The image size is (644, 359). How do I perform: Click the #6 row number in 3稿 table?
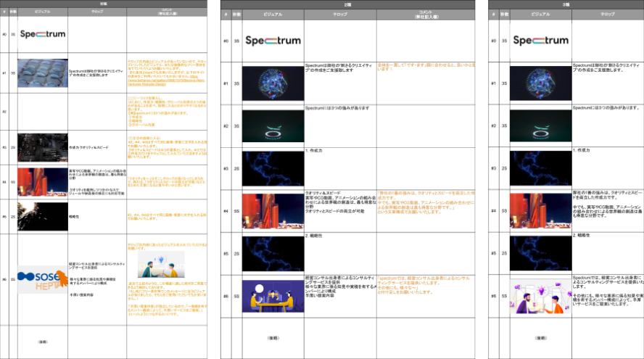click(494, 296)
